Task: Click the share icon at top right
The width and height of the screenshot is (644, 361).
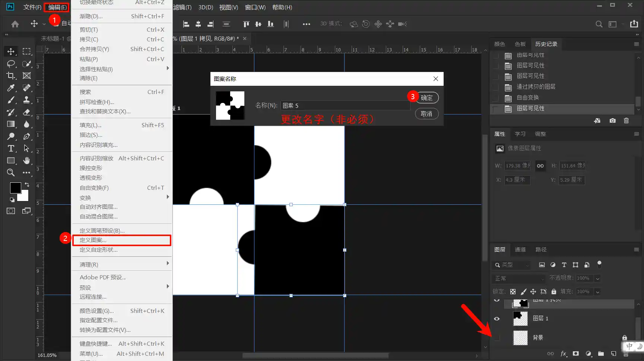Action: coord(634,24)
